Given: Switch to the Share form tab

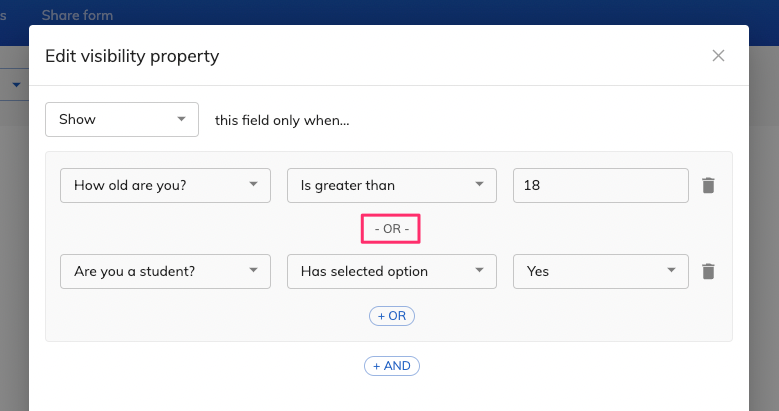Looking at the screenshot, I should coord(77,15).
